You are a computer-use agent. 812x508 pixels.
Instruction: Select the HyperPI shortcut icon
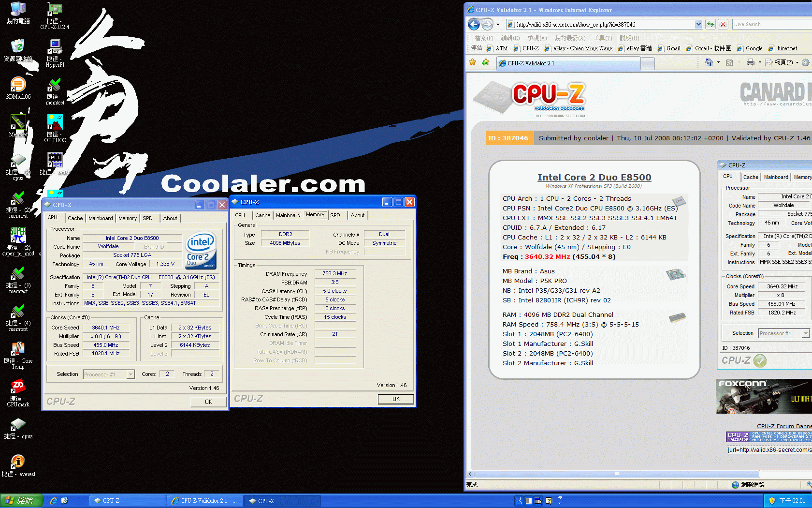click(55, 53)
